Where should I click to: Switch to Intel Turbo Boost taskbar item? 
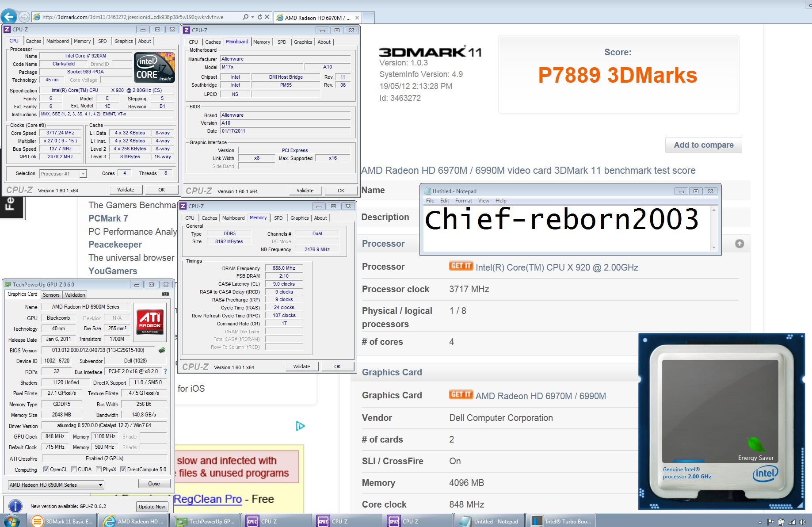click(561, 521)
